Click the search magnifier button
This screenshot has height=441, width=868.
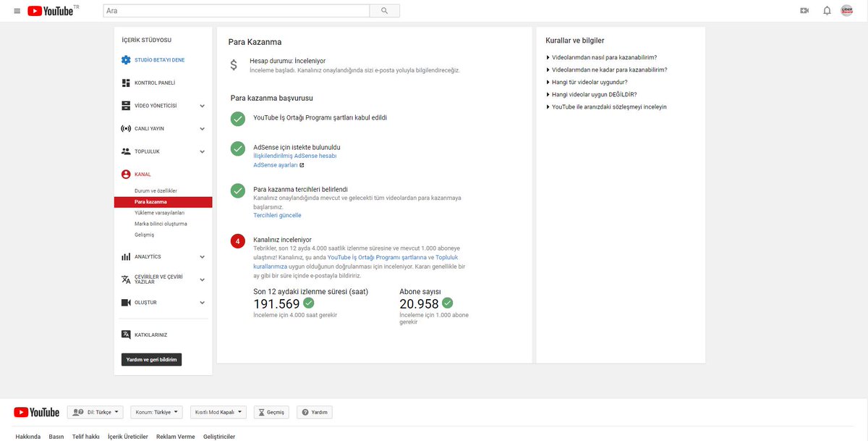(384, 11)
